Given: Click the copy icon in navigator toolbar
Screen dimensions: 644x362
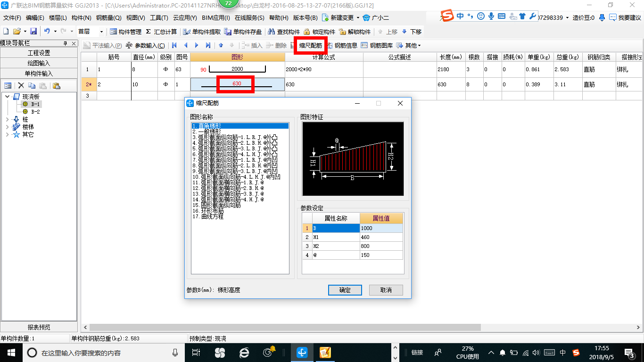Looking at the screenshot, I should [x=32, y=86].
